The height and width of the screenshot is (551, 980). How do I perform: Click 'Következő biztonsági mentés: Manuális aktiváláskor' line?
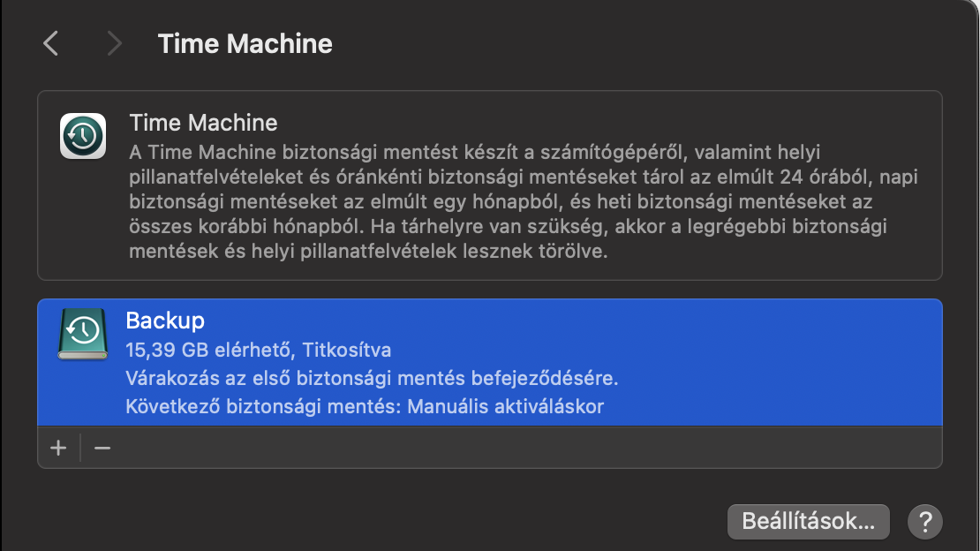coord(365,406)
